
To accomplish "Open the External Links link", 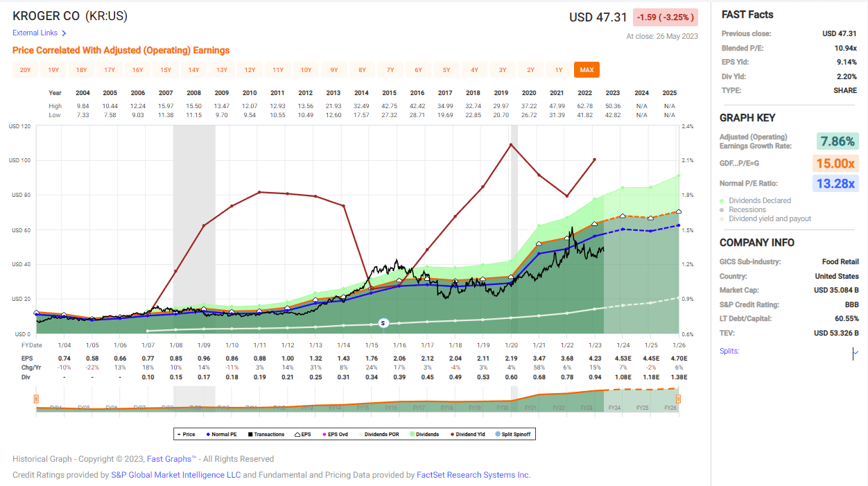I will point(40,33).
